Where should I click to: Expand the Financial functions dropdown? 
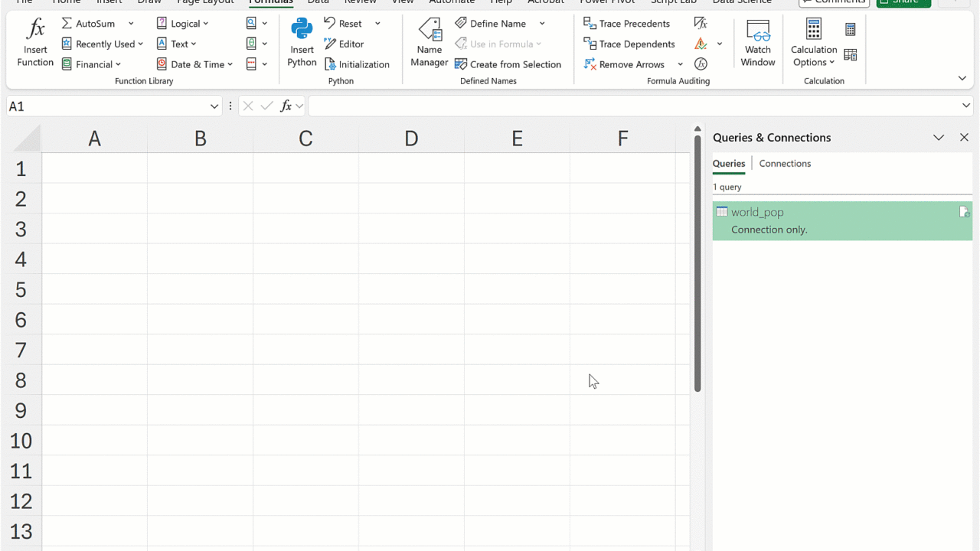(x=92, y=64)
